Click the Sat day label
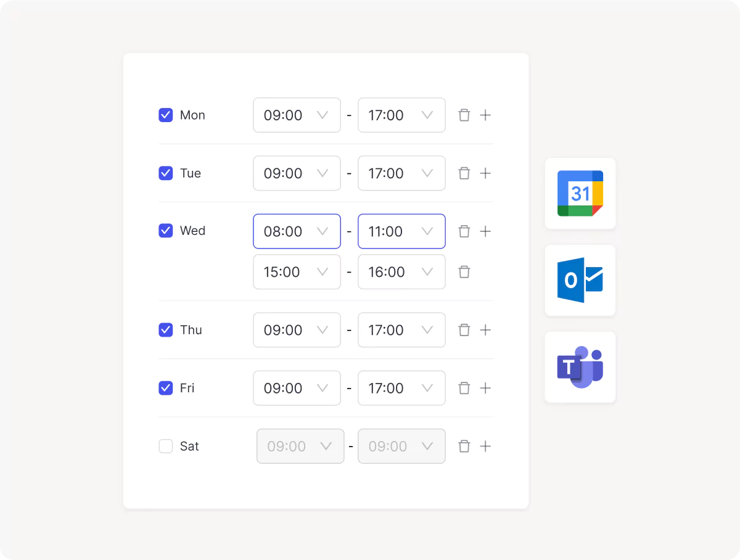 189,446
